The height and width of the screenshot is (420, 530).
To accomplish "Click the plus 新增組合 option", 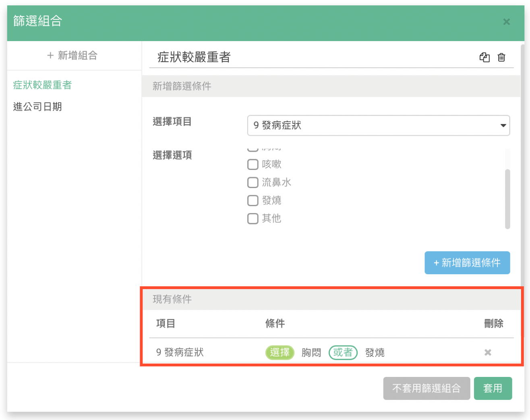I will (x=72, y=56).
